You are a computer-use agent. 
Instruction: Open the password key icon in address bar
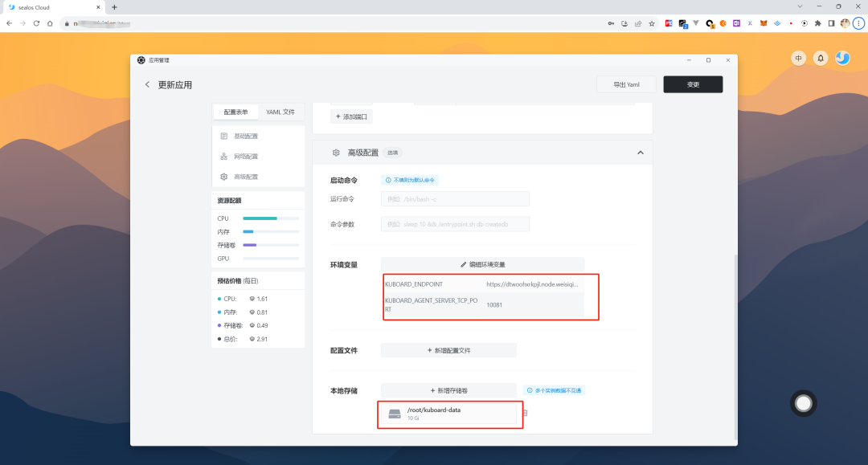pos(611,23)
